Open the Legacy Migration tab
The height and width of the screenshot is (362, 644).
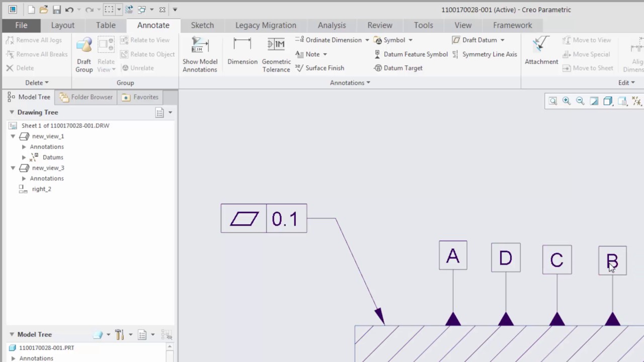pos(266,25)
